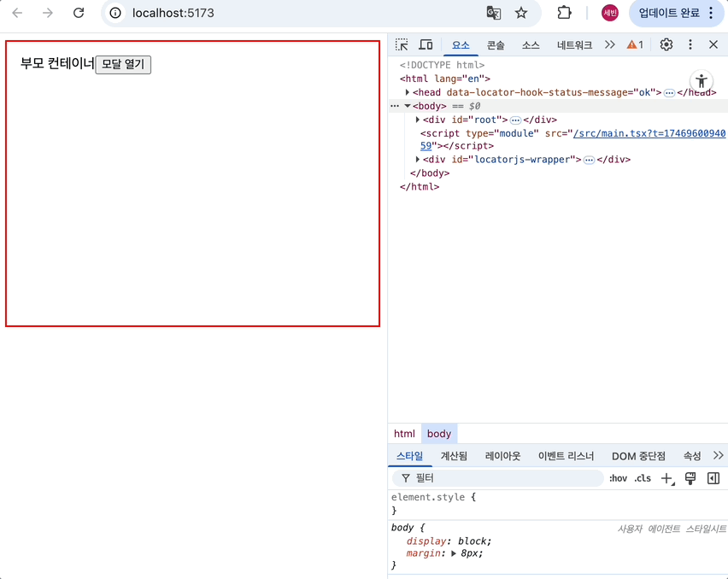
Task: Switch to the 네트워크 tab
Action: click(x=575, y=45)
